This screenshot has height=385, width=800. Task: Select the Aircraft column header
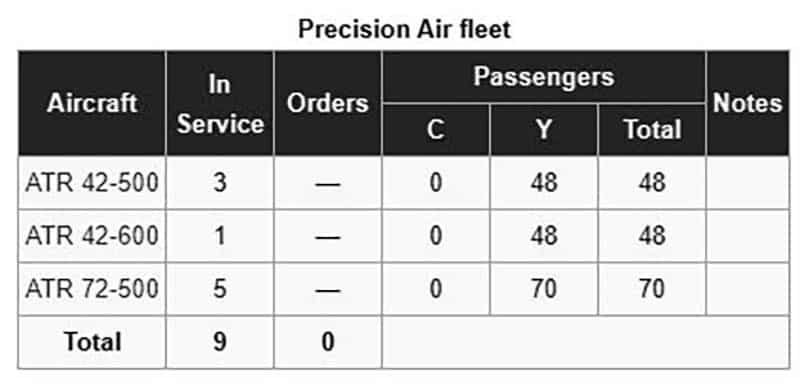tap(92, 104)
